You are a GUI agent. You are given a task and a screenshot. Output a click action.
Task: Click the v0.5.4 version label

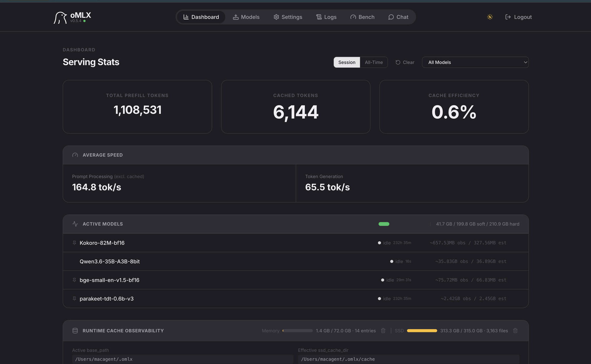(76, 21)
